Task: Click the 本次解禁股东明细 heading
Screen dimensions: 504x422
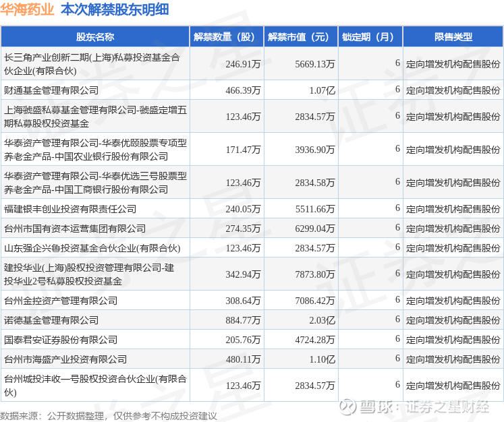Action: click(115, 9)
